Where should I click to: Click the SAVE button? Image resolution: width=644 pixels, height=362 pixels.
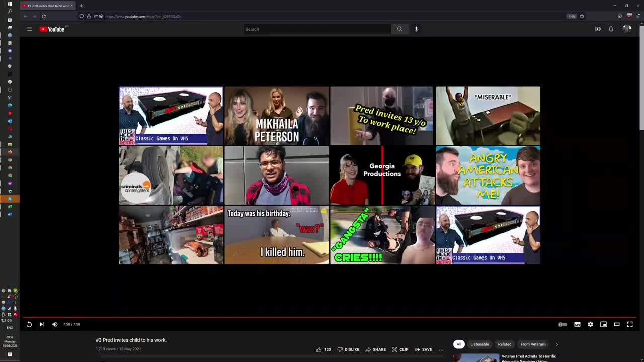pyautogui.click(x=423, y=349)
